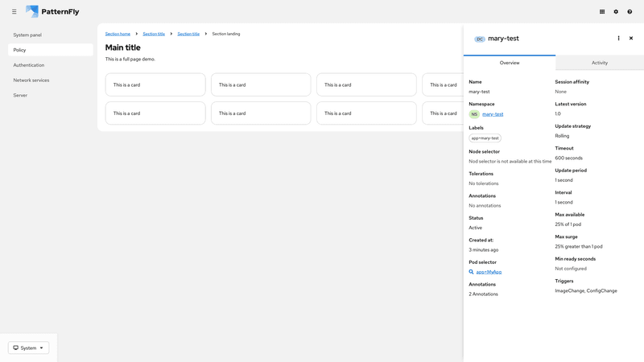Screen dimensions: 644x362
Task: Click node selector unavailable message
Action: point(510,162)
